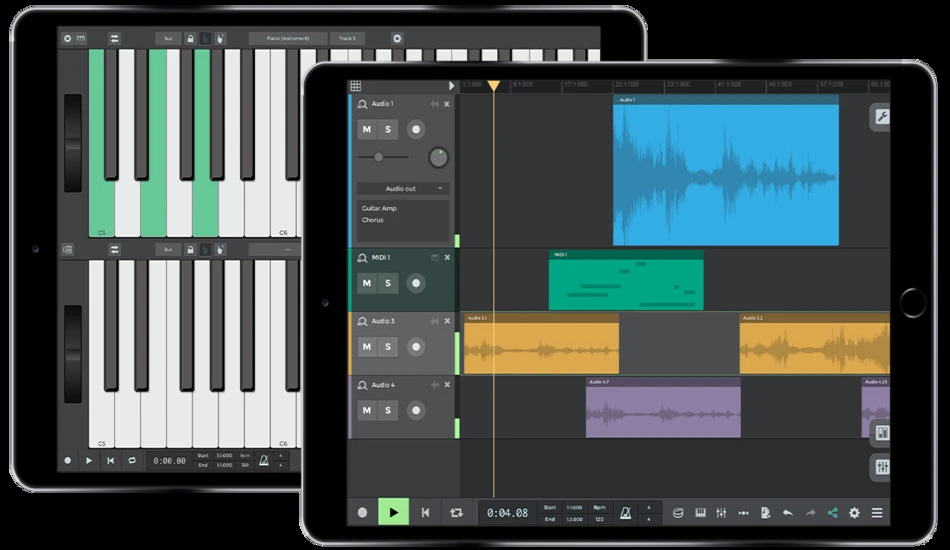Collapse track panel with the triangle arrow
Image resolution: width=950 pixels, height=550 pixels.
coord(451,86)
